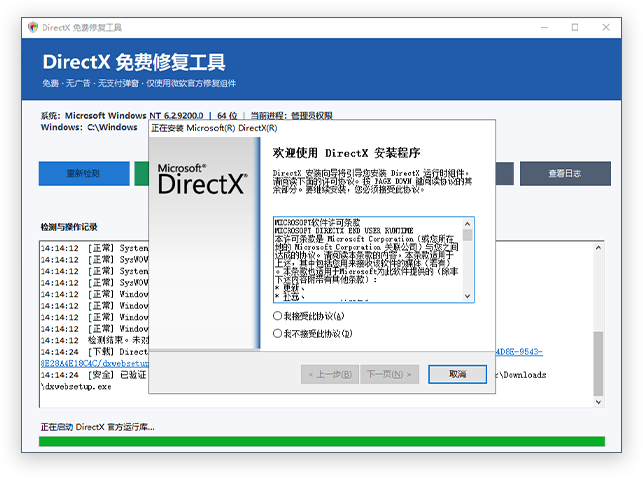
Task: Click the license agreement text box
Action: pos(374,260)
